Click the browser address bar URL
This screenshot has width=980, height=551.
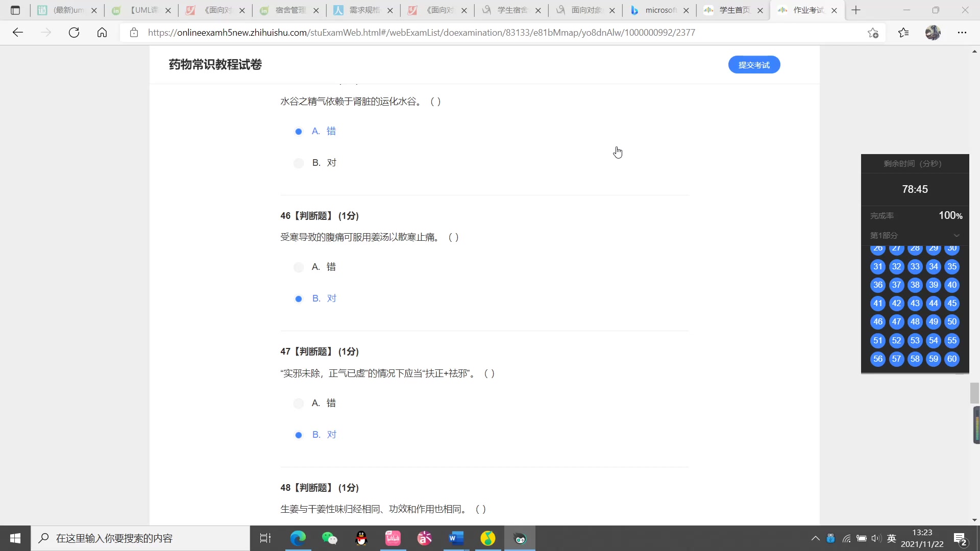click(x=422, y=33)
